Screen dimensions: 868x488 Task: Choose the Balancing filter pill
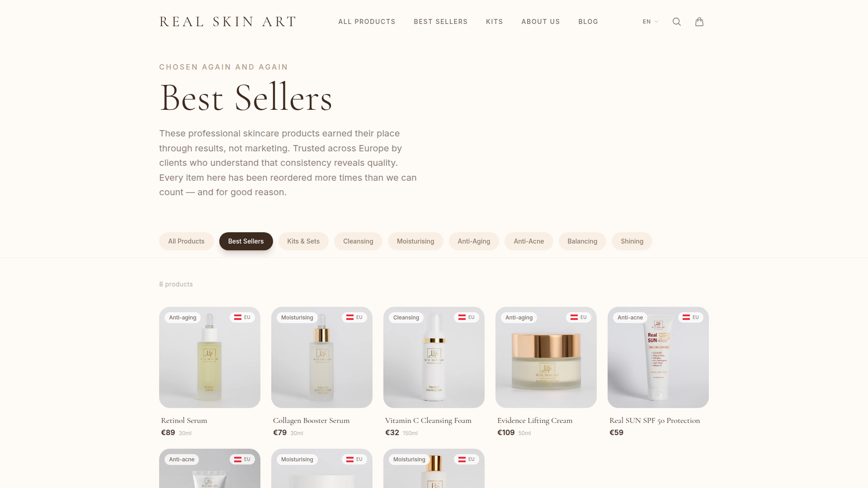582,241
